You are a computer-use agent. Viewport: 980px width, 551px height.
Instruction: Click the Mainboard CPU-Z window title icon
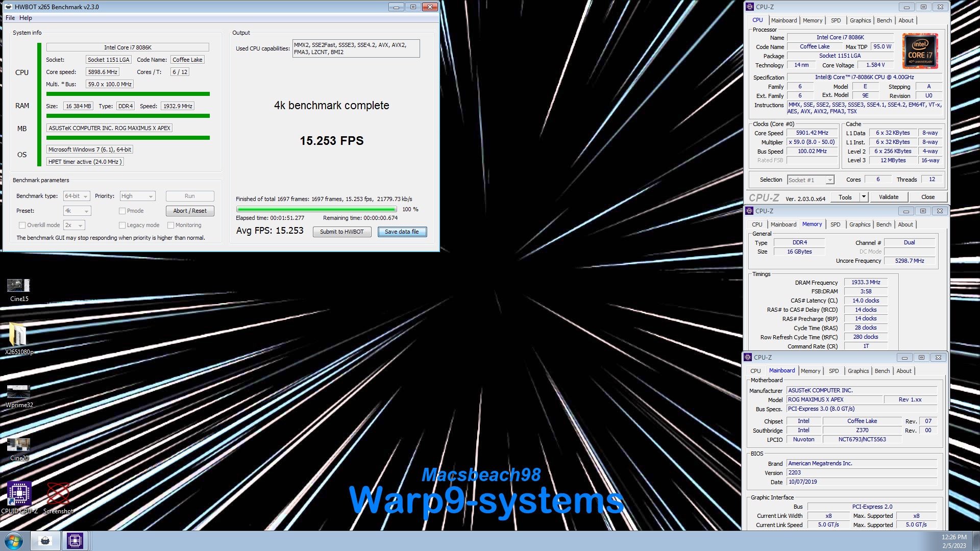(747, 357)
